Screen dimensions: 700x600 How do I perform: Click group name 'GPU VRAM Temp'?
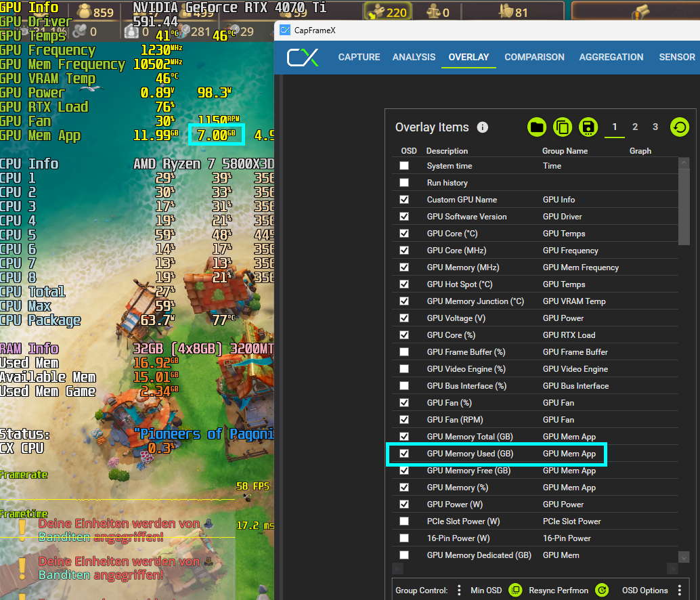pyautogui.click(x=574, y=301)
